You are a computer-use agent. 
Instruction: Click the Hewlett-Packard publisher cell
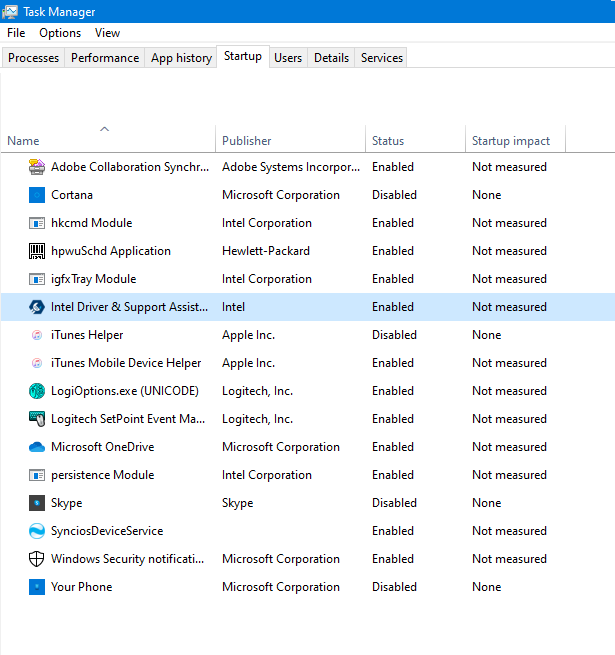(x=266, y=251)
